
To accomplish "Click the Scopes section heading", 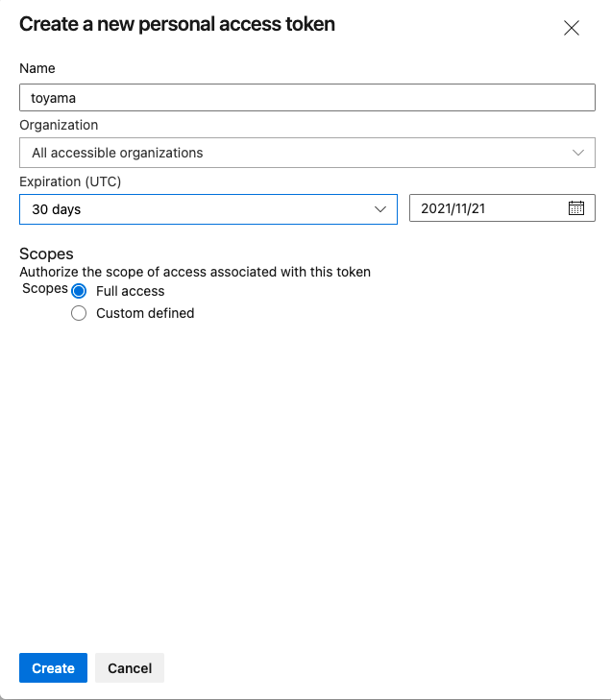I will [x=46, y=254].
